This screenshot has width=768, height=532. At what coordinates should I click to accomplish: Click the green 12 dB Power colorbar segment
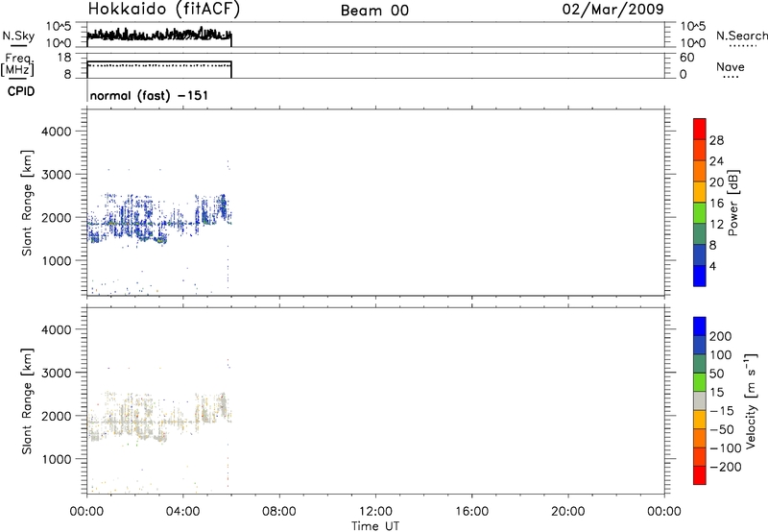pyautogui.click(x=700, y=212)
